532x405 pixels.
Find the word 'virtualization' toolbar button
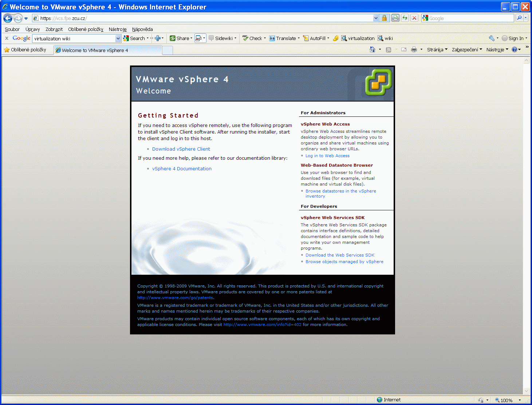(x=358, y=38)
